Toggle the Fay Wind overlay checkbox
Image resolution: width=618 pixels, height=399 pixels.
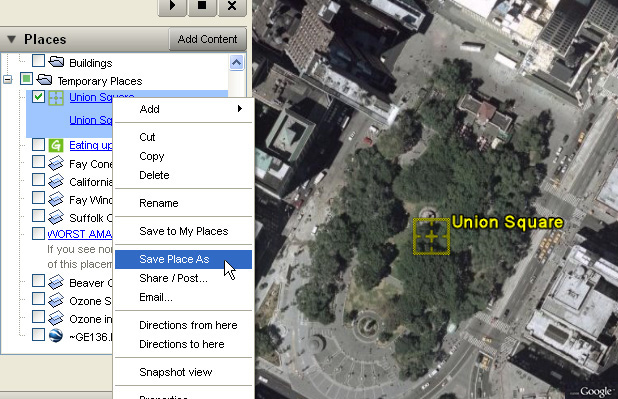[x=38, y=198]
